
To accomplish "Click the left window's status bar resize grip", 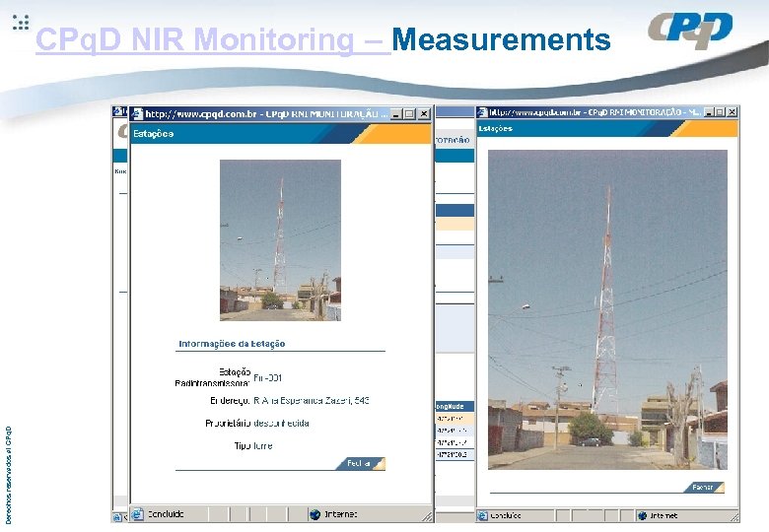I will (427, 516).
